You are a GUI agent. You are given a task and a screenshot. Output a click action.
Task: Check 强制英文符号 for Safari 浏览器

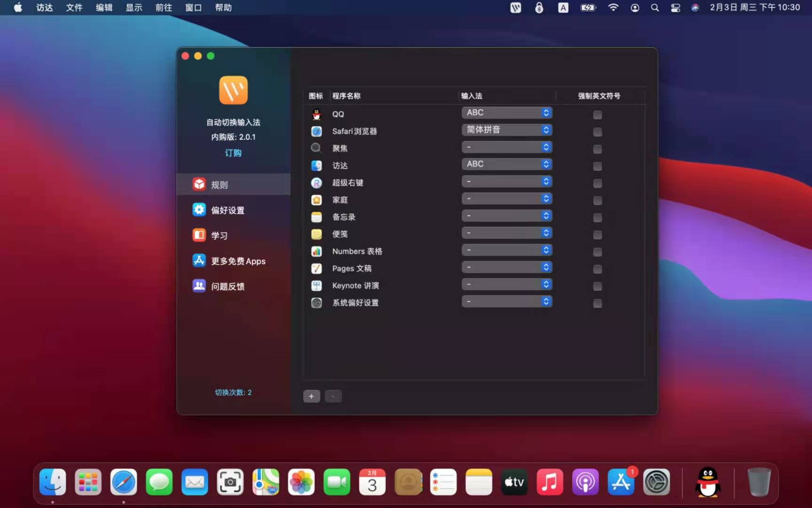pos(597,132)
